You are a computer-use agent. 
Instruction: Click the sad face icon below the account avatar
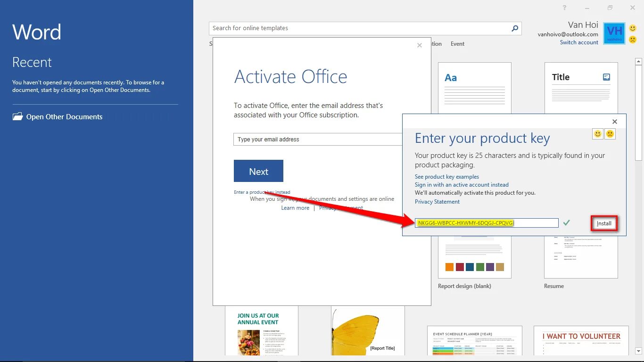632,40
